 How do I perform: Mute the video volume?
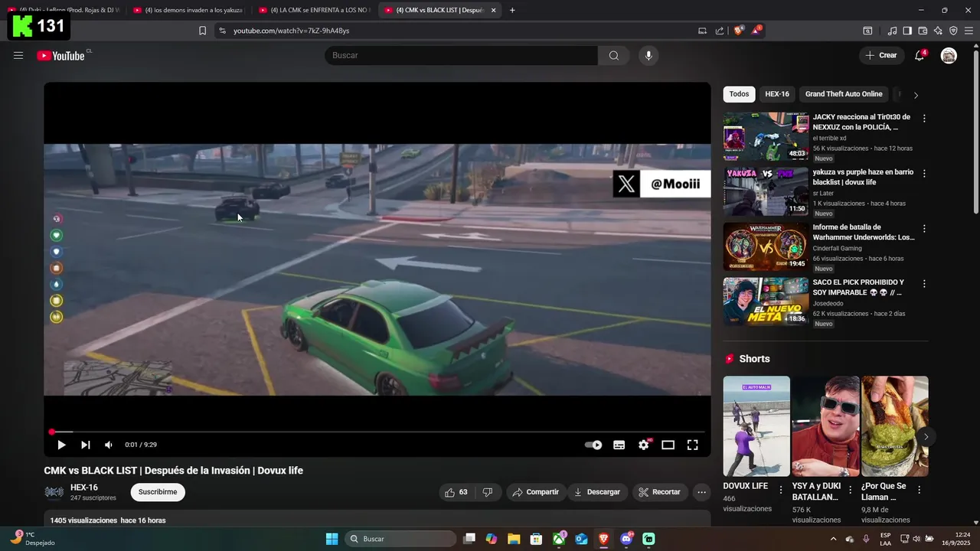tap(109, 445)
